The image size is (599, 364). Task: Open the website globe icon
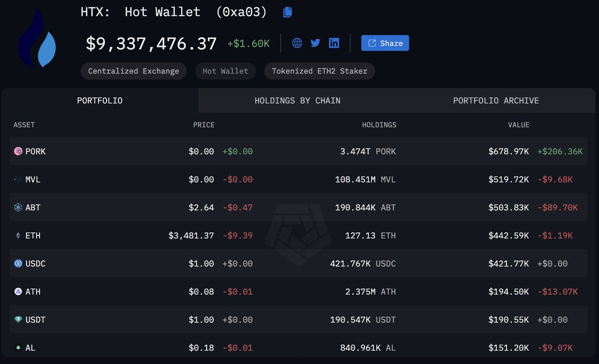297,43
